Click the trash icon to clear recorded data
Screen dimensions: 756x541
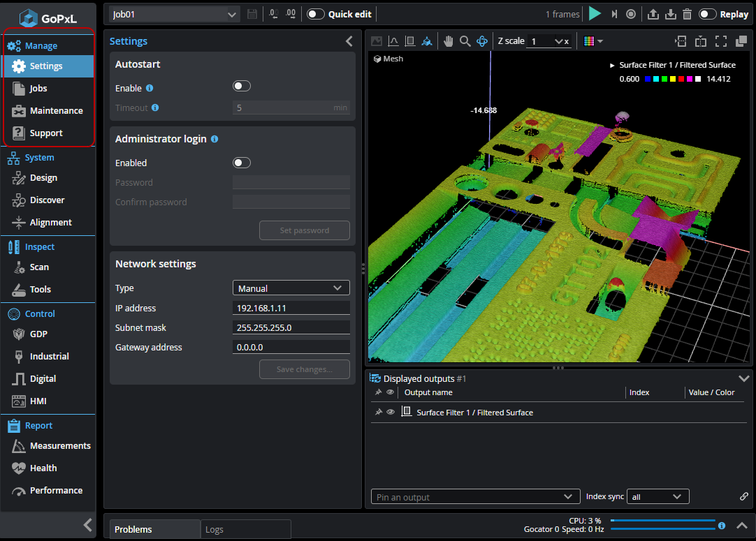coord(688,14)
